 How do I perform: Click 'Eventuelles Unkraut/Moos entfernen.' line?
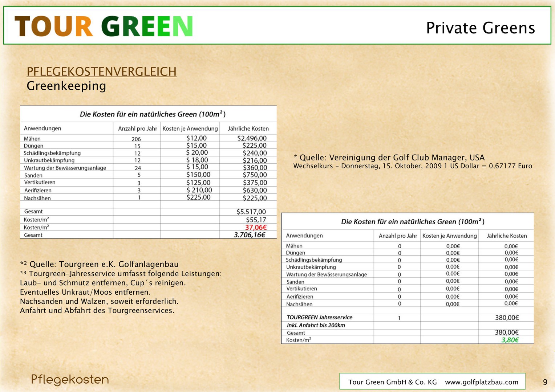85,292
